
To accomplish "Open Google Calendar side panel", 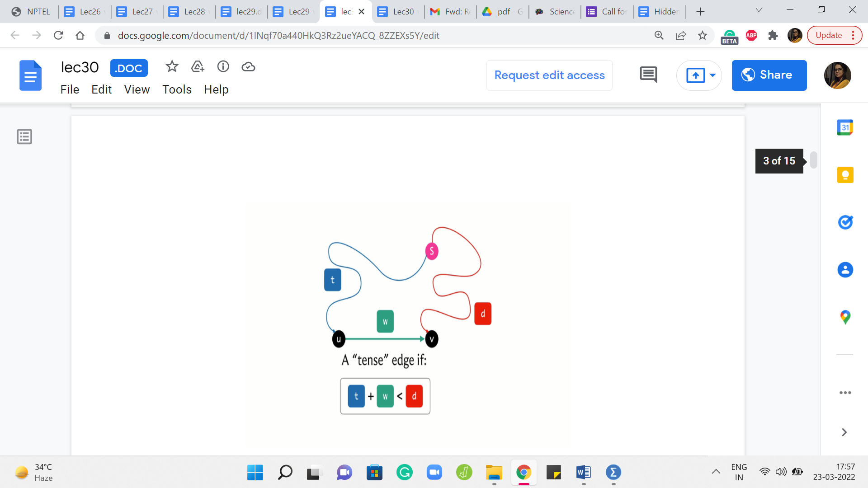I will [845, 128].
